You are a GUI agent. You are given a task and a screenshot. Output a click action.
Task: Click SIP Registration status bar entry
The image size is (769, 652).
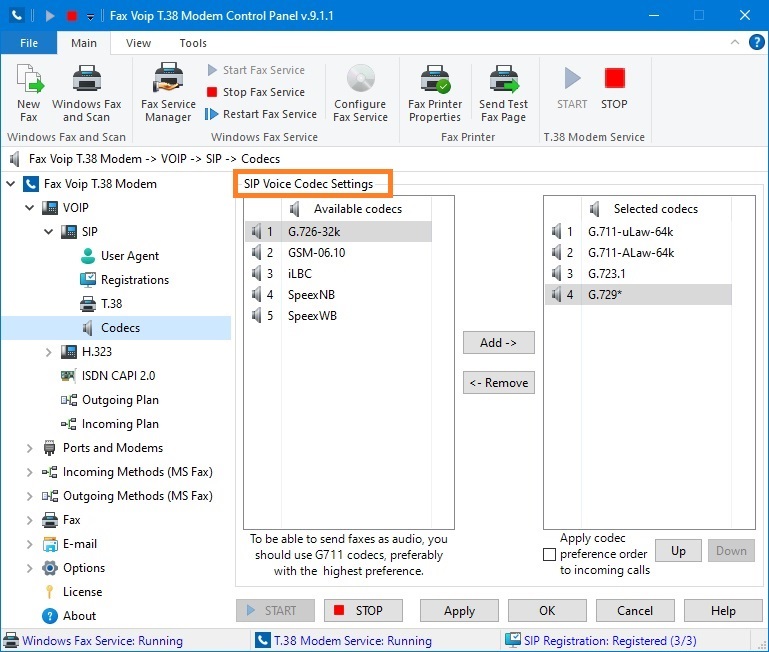pos(601,641)
